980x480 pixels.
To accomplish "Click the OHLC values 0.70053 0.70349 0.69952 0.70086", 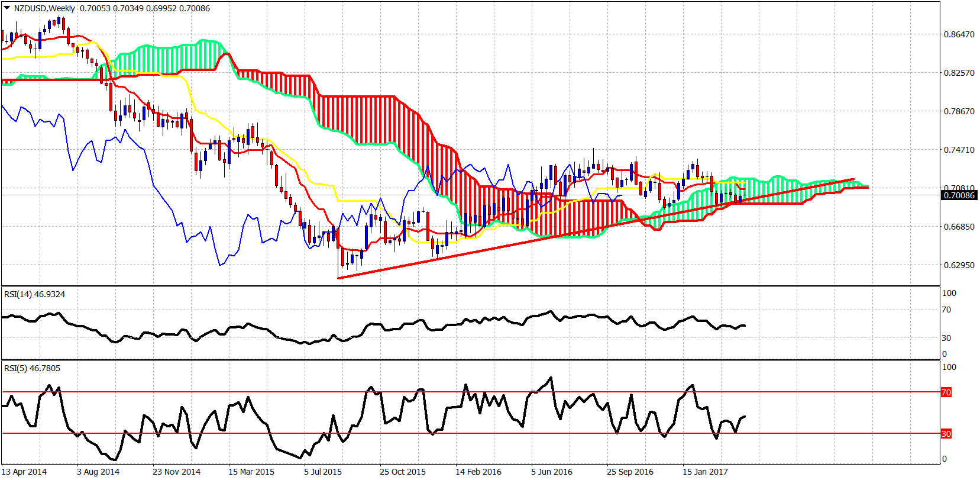I will click(145, 8).
